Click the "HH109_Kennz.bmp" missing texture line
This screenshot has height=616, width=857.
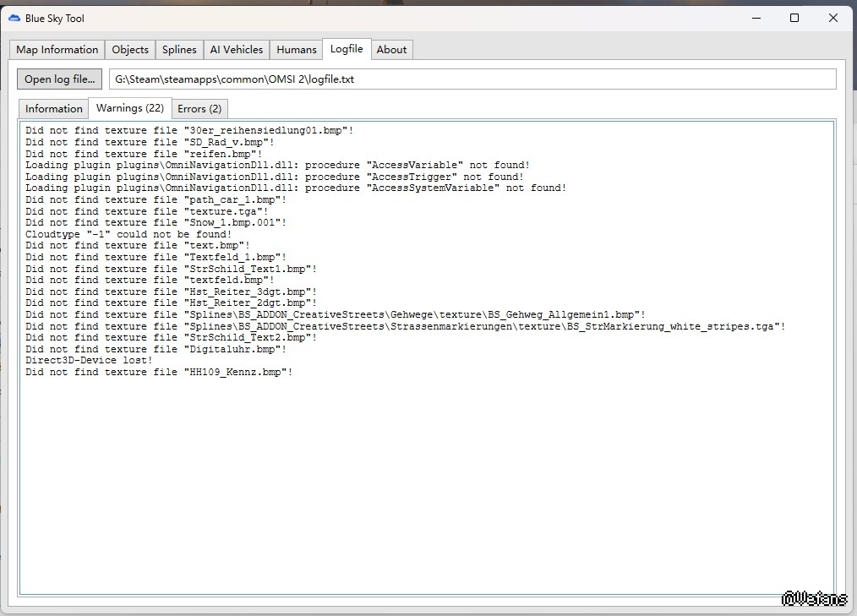coord(159,372)
